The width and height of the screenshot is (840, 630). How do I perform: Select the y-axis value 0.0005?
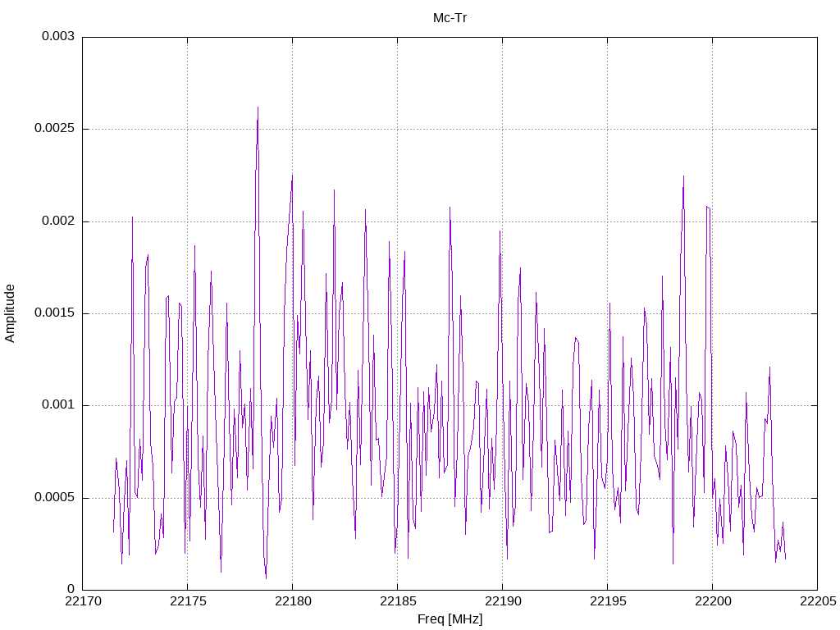pos(54,497)
